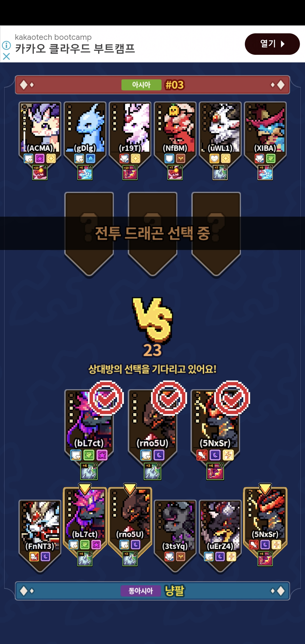
Task: Tap the 동아시아 region tag
Action: tap(141, 591)
